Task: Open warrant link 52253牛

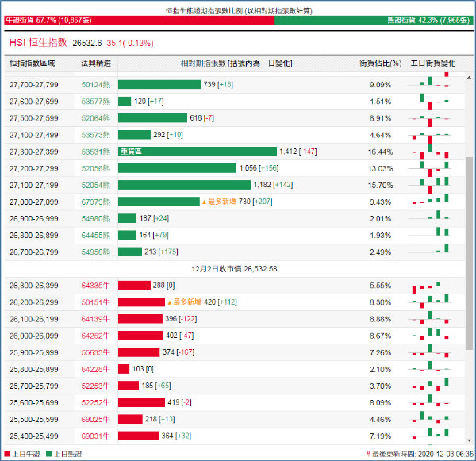Action: [x=95, y=386]
